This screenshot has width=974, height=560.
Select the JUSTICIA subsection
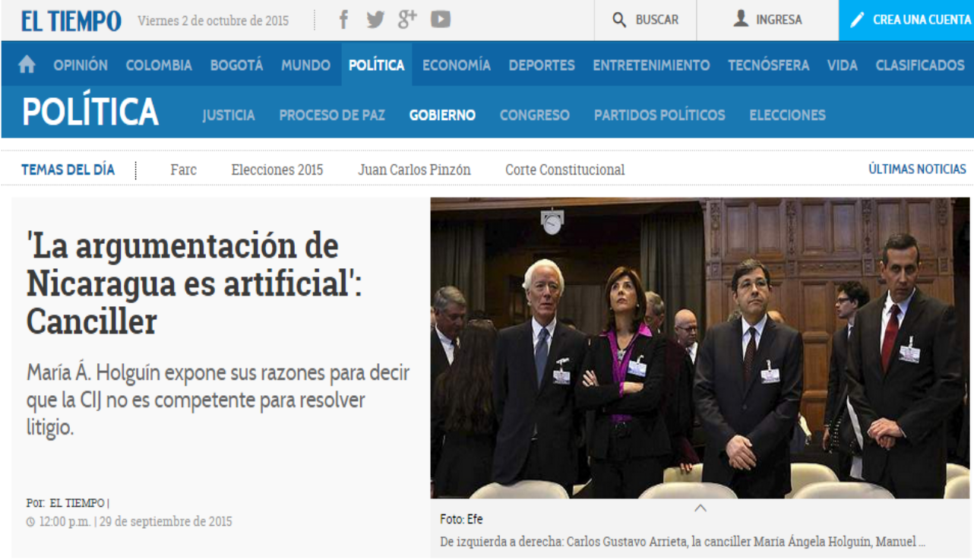[229, 115]
